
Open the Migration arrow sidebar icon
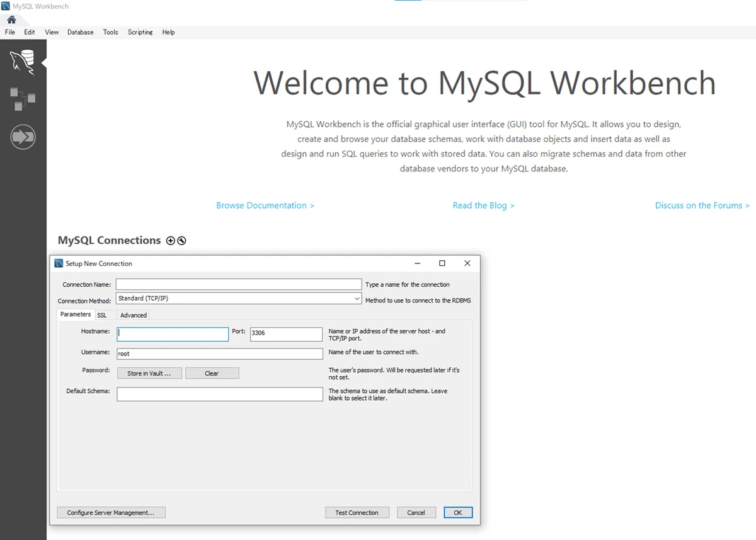23,137
